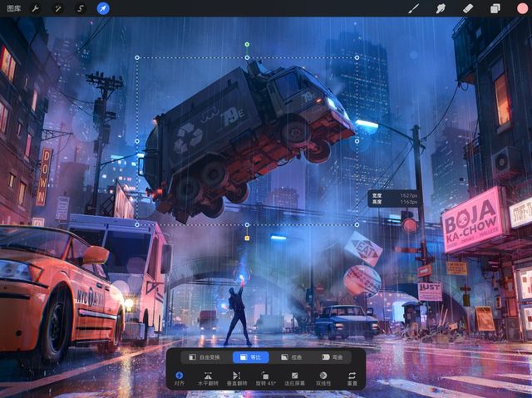Image resolution: width=532 pixels, height=398 pixels.
Task: Open the Adjustments magic wand menu
Action: 58,8
